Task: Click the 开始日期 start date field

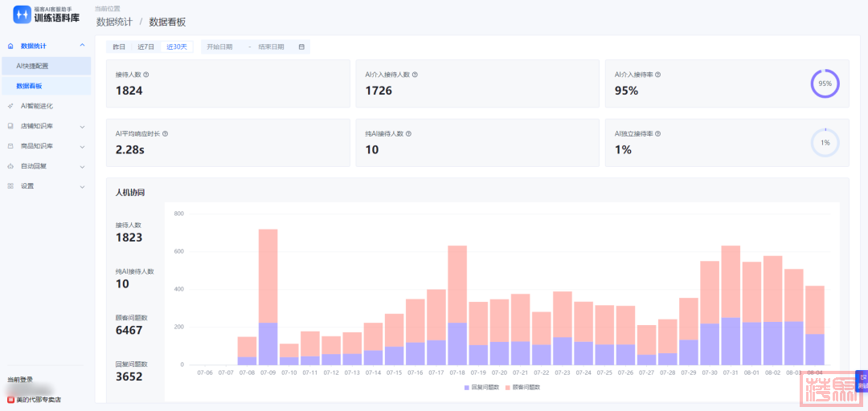Action: point(220,47)
